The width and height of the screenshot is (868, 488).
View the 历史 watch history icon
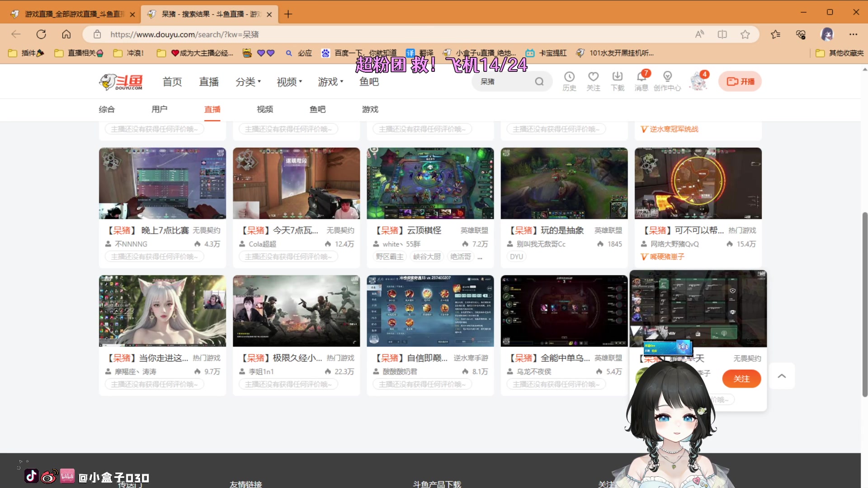[x=569, y=80]
